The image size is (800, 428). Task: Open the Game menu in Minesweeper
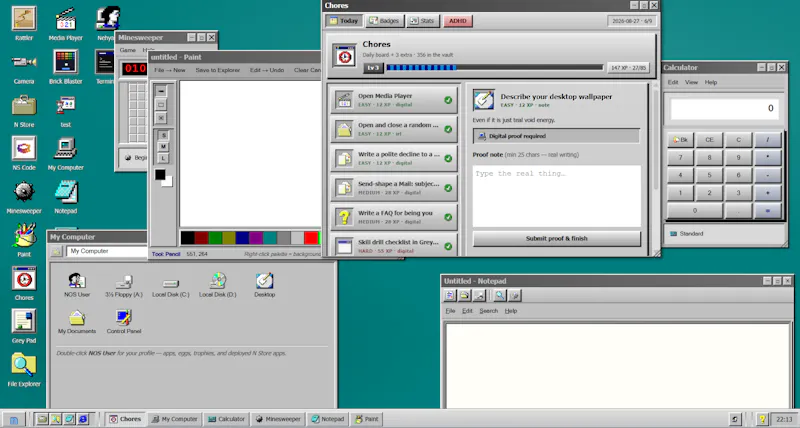128,50
